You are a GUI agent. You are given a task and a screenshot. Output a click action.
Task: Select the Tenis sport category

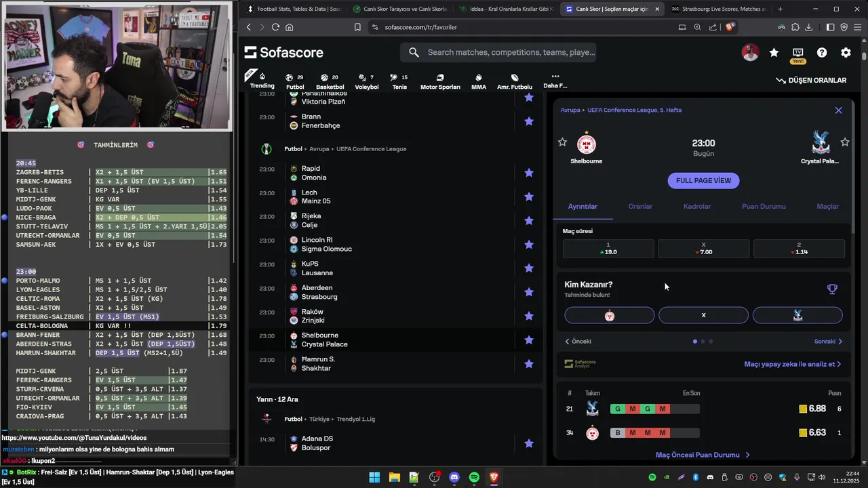399,81
